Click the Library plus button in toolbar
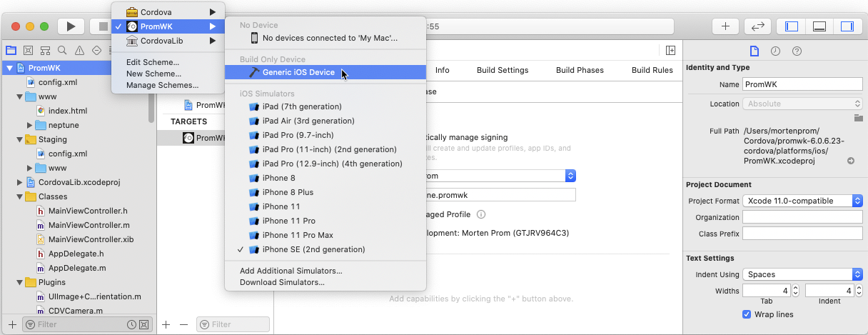The width and height of the screenshot is (868, 335). click(725, 26)
